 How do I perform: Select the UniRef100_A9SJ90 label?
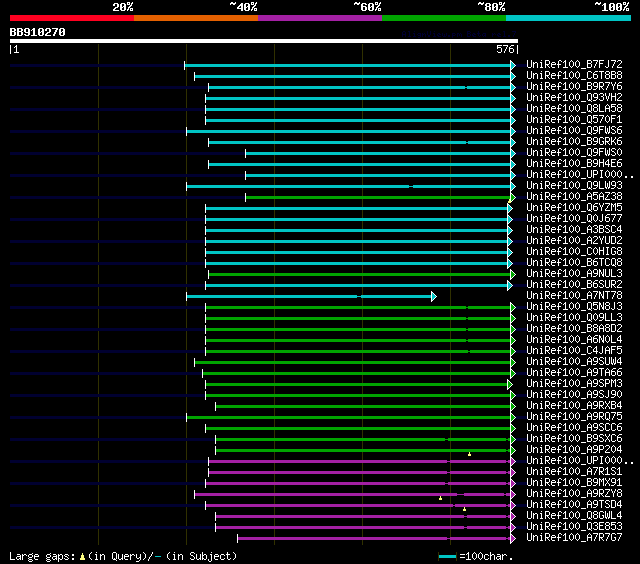(x=574, y=395)
